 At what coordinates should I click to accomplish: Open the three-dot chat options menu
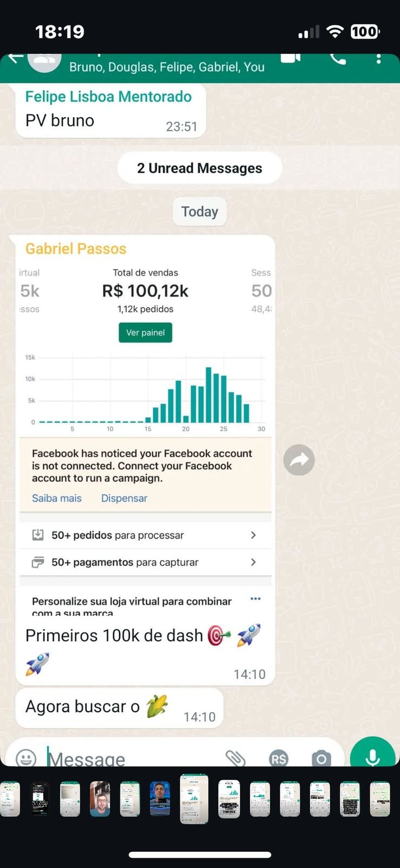(x=378, y=59)
